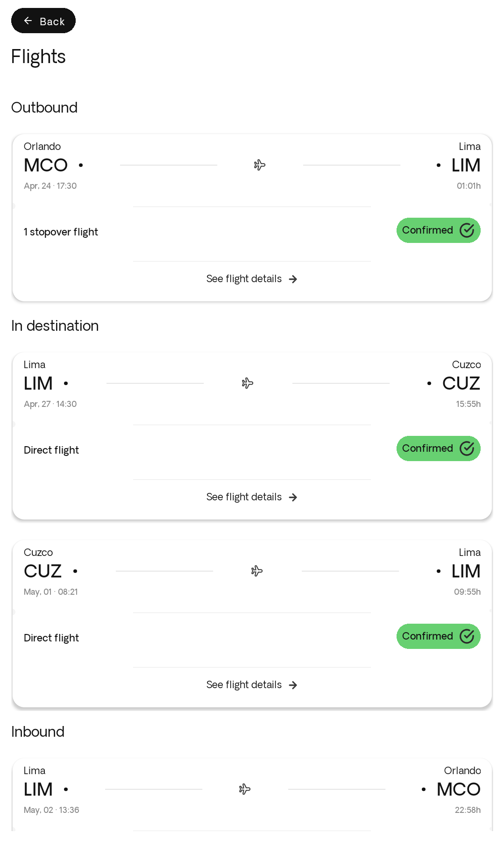Click the Back button

click(43, 21)
